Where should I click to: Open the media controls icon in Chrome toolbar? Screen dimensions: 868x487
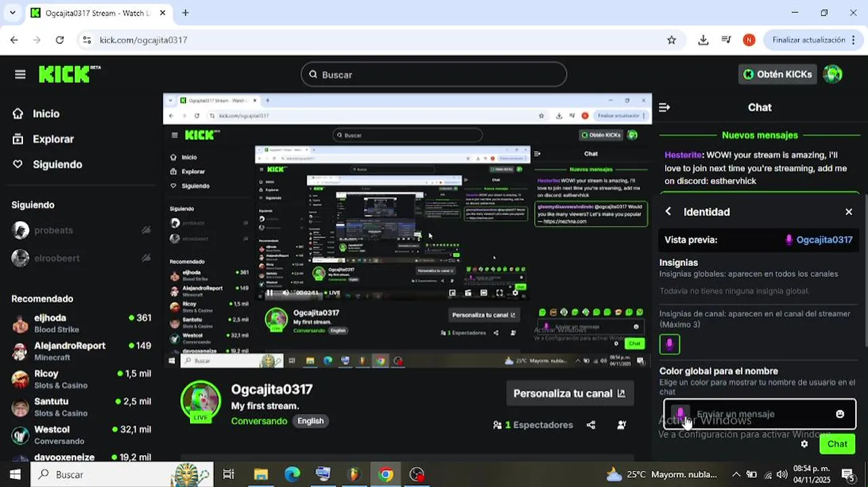click(x=726, y=40)
